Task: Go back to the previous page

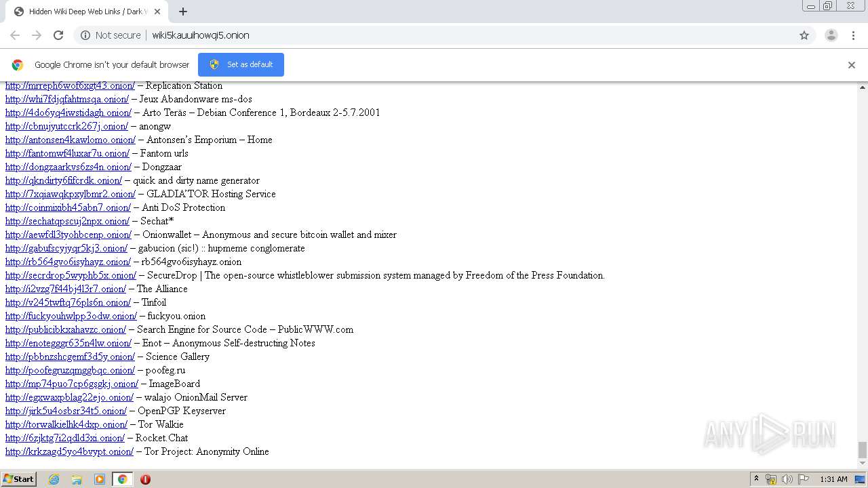Action: [15, 35]
